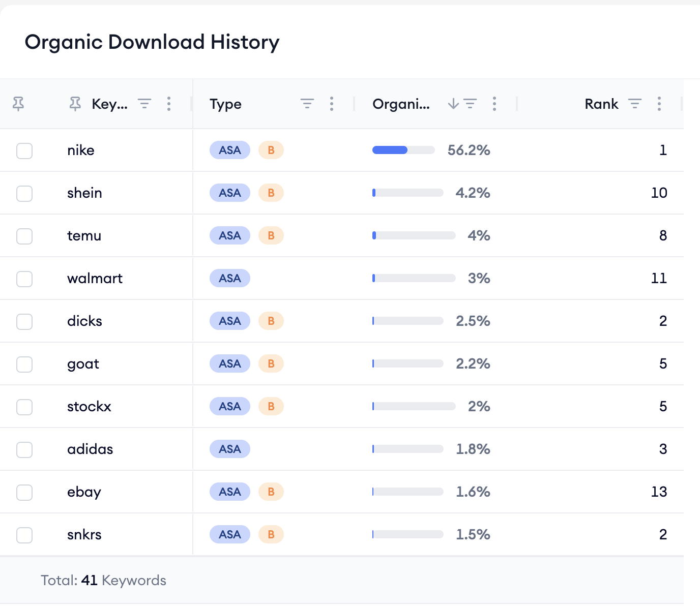The image size is (700, 607).
Task: Open the Organic column filter icon
Action: 471,104
